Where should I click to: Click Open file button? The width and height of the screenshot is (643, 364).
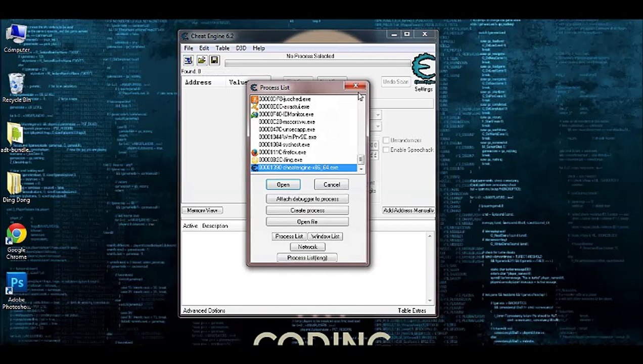click(x=307, y=222)
